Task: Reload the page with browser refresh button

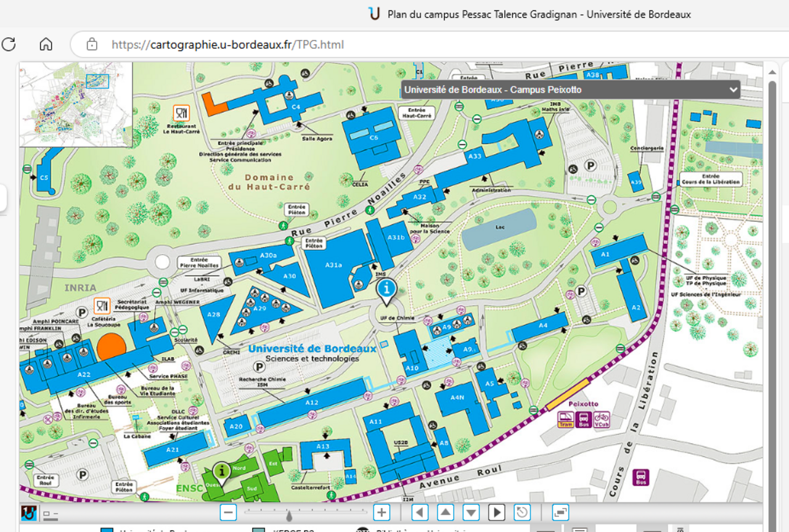Action: coord(9,44)
